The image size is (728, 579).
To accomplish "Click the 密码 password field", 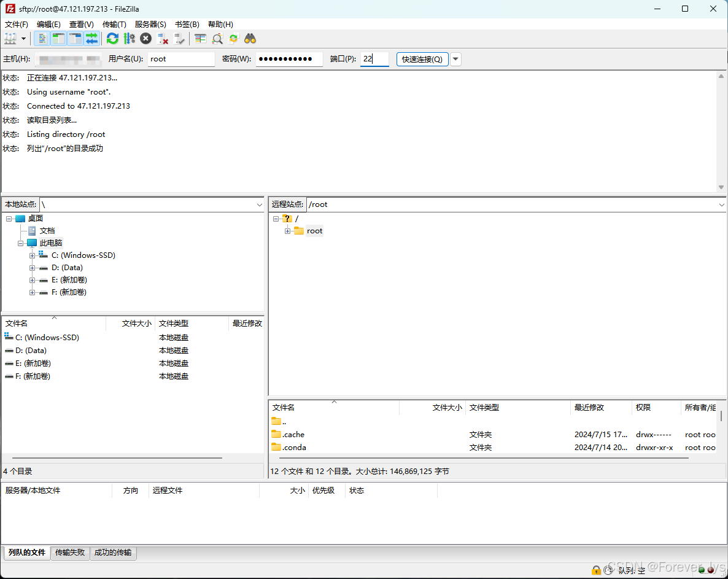I will click(288, 59).
